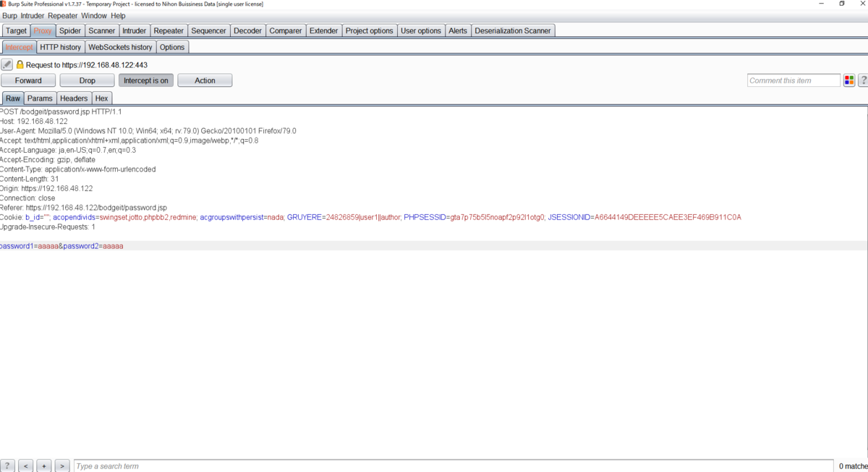The image size is (868, 472).
Task: Click the padlock HTTPS icon
Action: [x=20, y=64]
